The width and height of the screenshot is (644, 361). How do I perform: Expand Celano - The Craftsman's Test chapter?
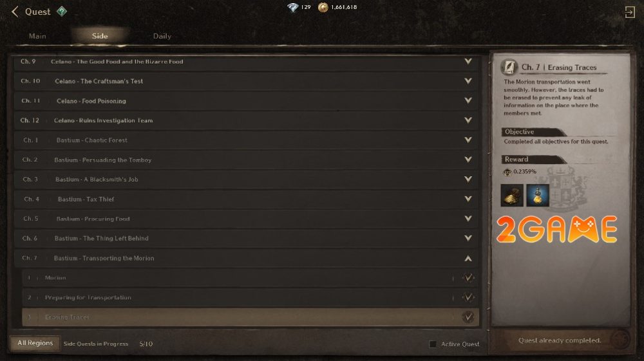[x=468, y=81]
